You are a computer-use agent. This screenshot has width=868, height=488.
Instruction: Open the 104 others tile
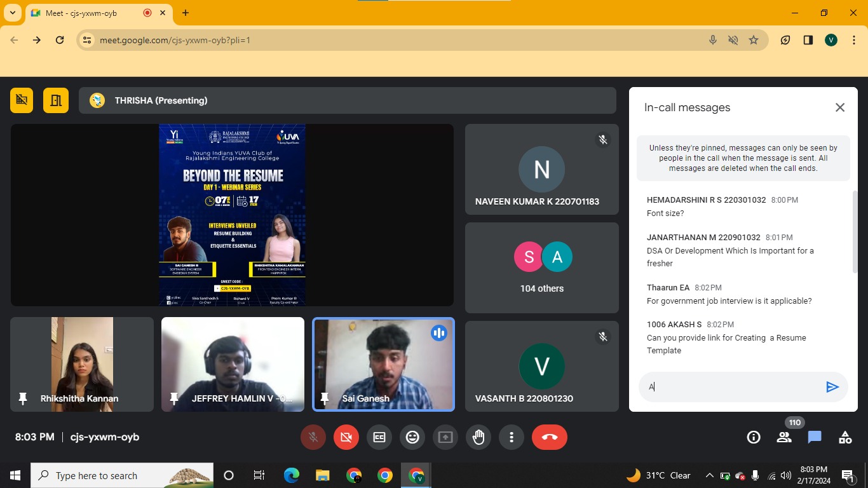542,268
